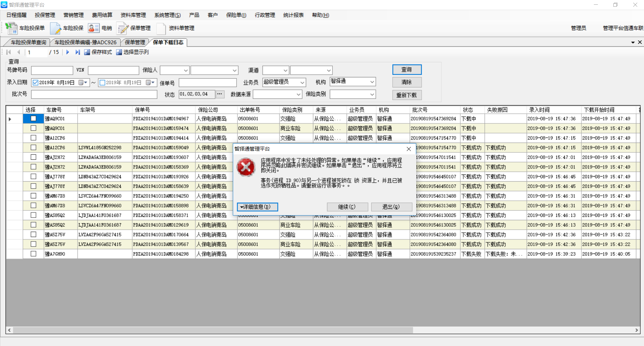Open the 统计报表 menu
The image size is (644, 346).
[x=293, y=15]
